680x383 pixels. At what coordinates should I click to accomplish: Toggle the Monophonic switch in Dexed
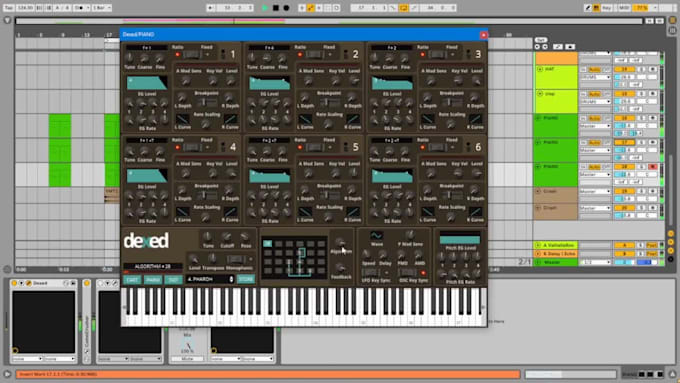(x=236, y=259)
